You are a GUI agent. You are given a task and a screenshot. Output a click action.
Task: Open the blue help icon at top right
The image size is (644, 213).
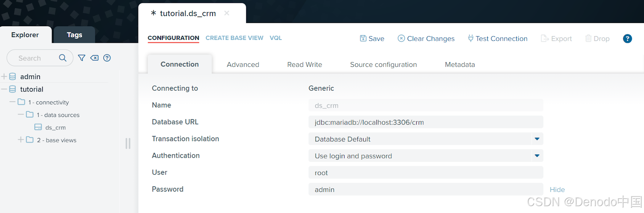627,39
